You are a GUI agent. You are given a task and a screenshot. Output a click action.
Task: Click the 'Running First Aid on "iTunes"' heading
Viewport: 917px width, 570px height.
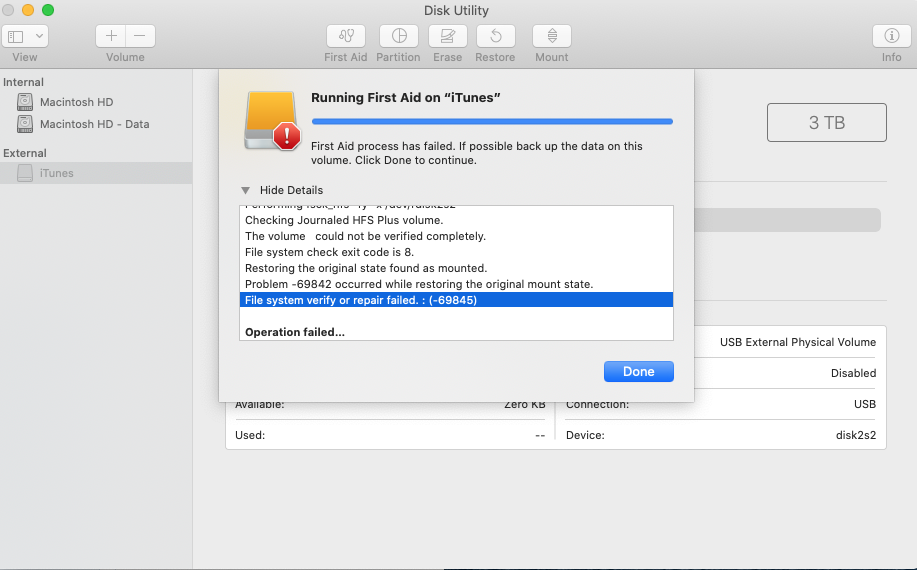pos(405,98)
